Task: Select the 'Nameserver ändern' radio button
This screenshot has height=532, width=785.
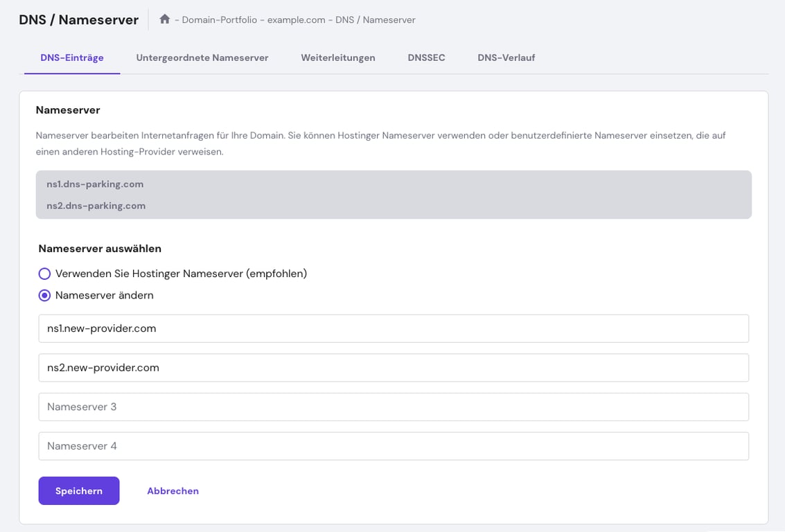Action: pos(44,294)
